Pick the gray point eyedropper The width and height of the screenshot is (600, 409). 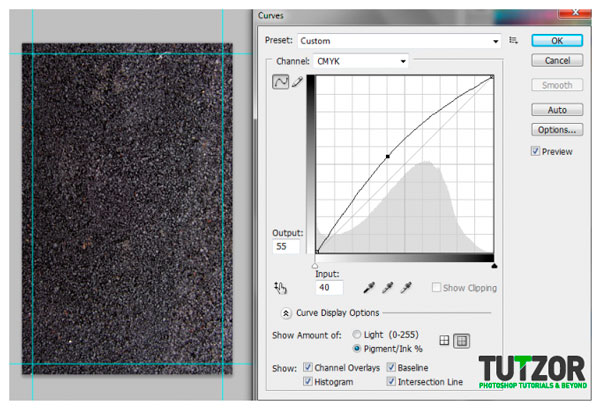388,288
